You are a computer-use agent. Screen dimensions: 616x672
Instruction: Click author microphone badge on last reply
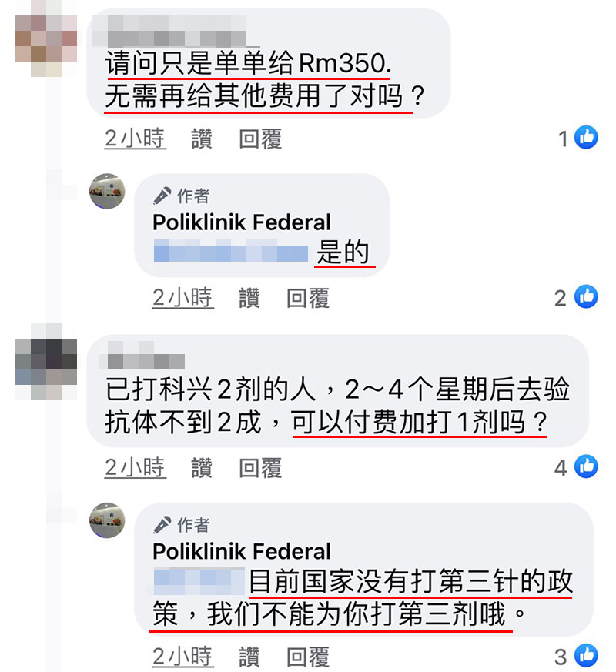(162, 525)
